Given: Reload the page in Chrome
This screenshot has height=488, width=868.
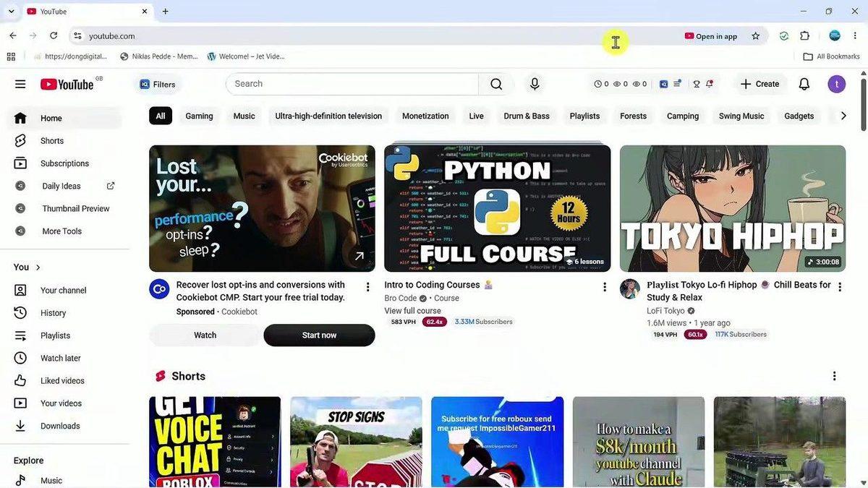Looking at the screenshot, I should [54, 35].
